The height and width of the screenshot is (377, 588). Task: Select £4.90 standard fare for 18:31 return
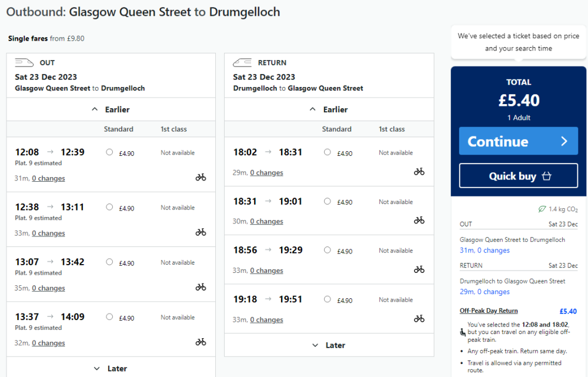[x=328, y=201]
